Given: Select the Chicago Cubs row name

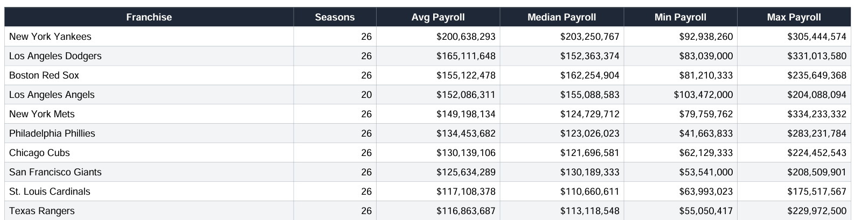Looking at the screenshot, I should coord(39,153).
